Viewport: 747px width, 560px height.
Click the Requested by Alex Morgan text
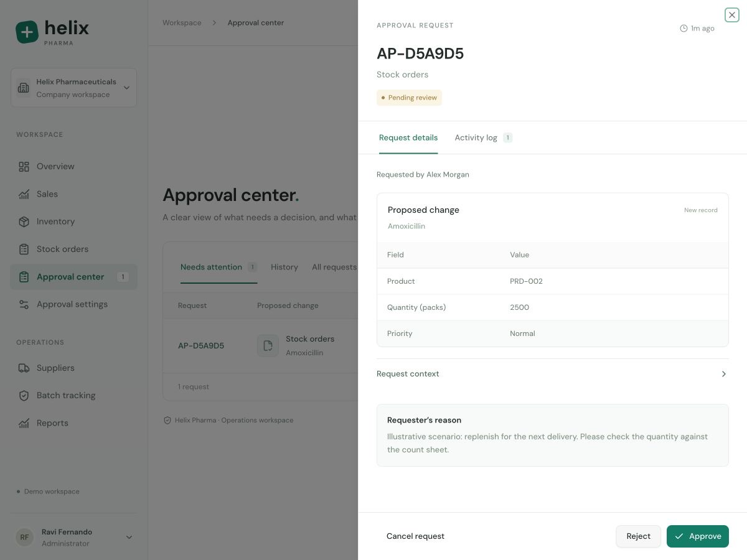pos(423,175)
